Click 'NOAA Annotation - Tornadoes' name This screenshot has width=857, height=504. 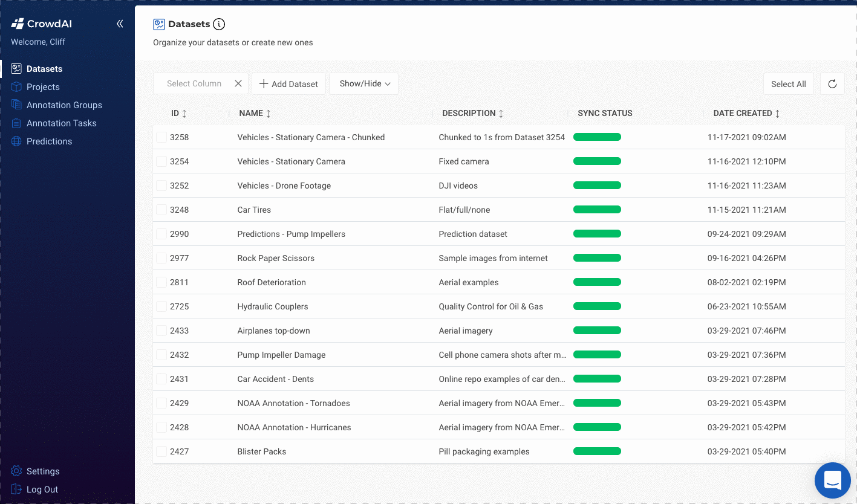293,403
